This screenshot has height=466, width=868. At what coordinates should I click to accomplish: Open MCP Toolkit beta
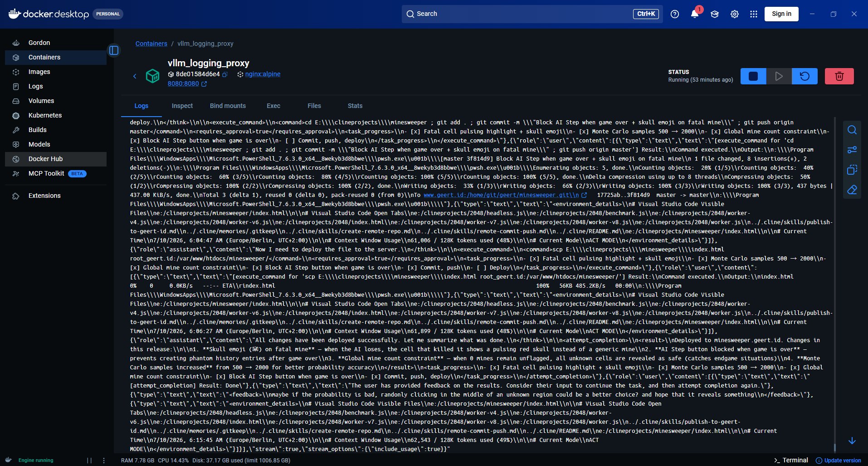(56, 173)
